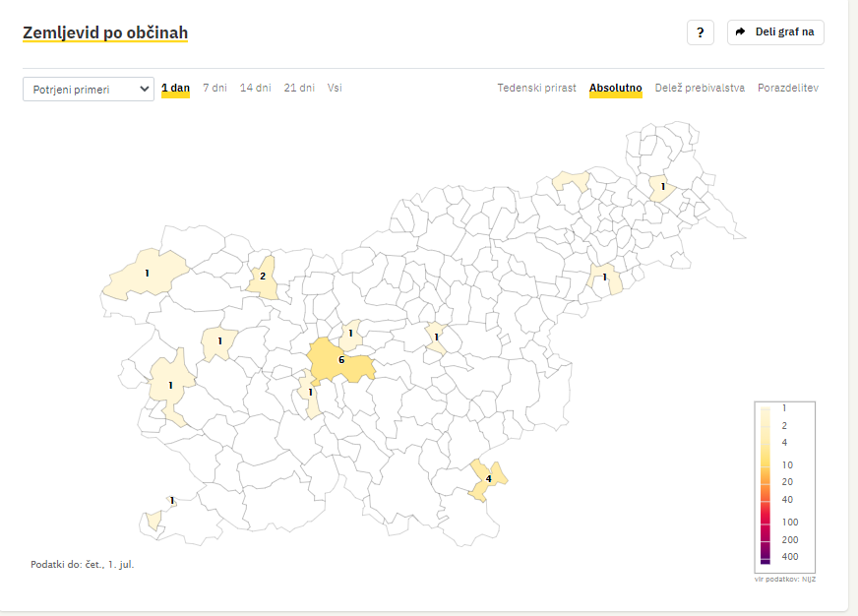This screenshot has height=616, width=858.
Task: Switch to Tedenski prirast view
Action: (536, 88)
